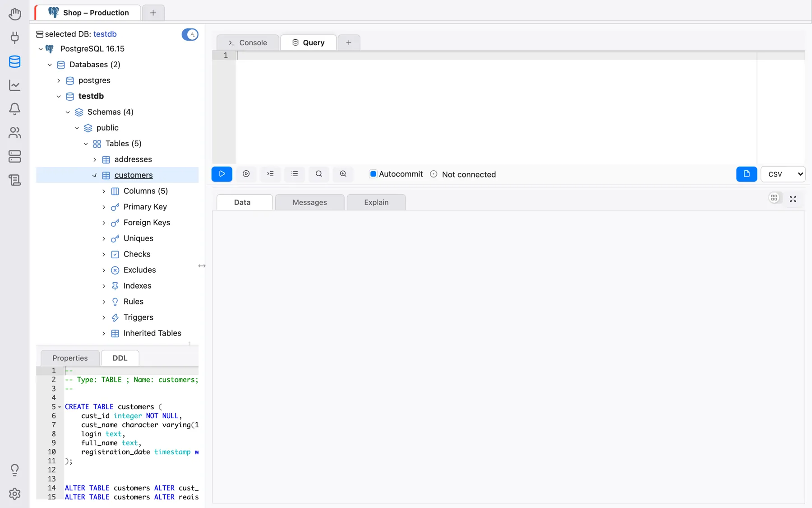Collapse the testdb database node
The image size is (812, 508).
coord(59,96)
